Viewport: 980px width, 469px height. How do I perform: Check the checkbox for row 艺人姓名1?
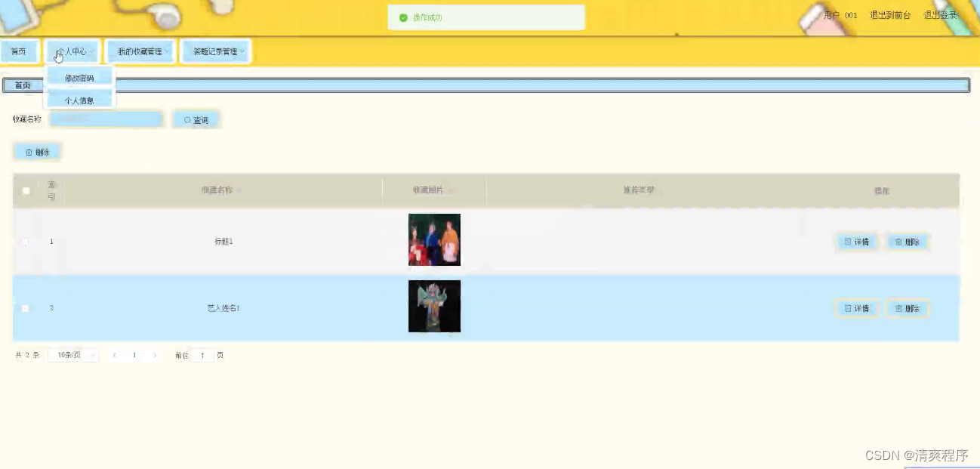point(25,308)
